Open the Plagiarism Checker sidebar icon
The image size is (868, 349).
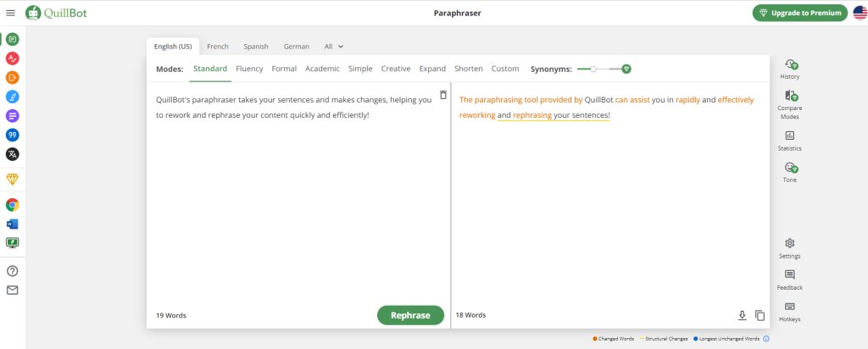(12, 77)
